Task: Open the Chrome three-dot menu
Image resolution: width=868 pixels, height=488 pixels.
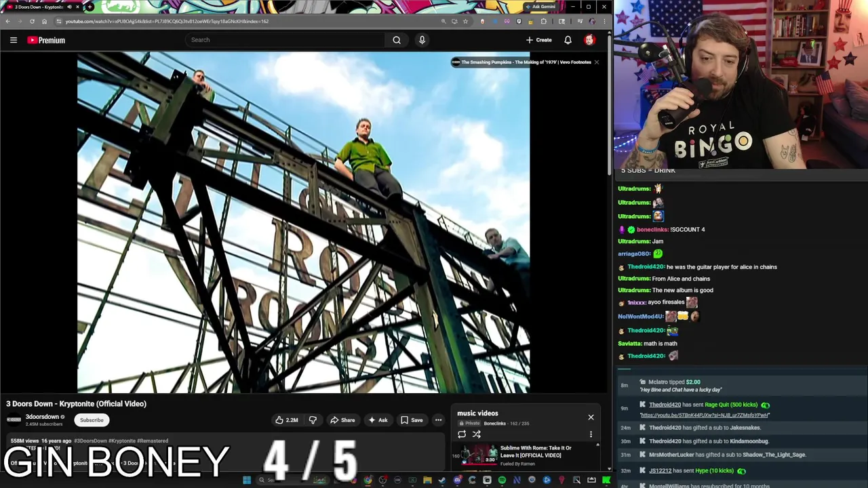Action: 604,21
